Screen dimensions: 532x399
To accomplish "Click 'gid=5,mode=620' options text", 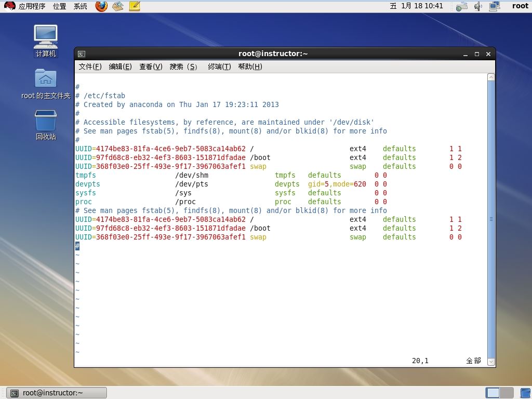I will click(x=337, y=184).
